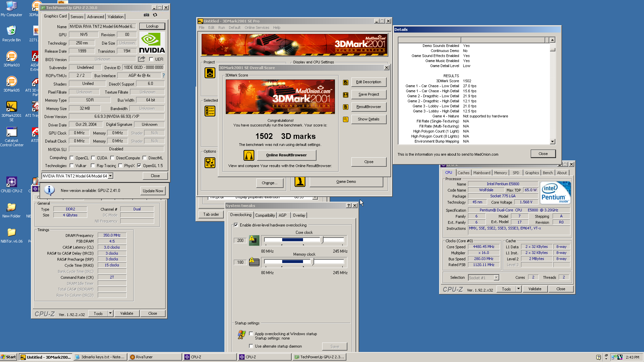Open 3DMark03 desktop shortcut
Screen dimensions: 644x362
[x=11, y=59]
